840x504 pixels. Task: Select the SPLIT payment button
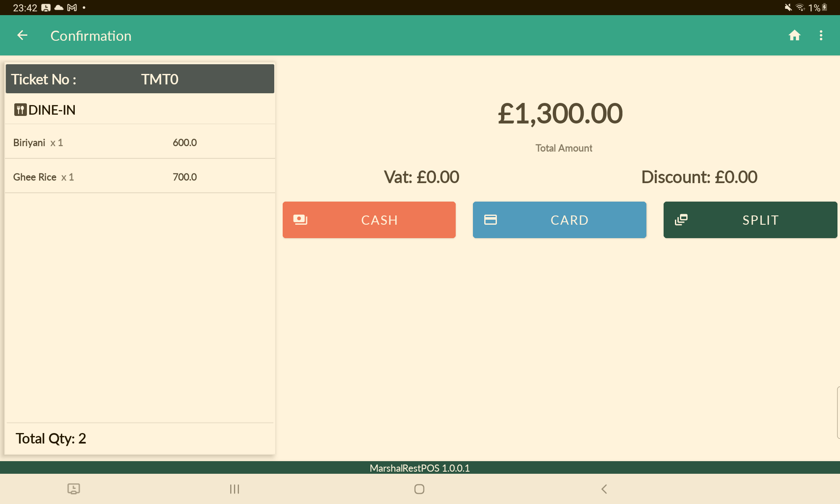(750, 220)
